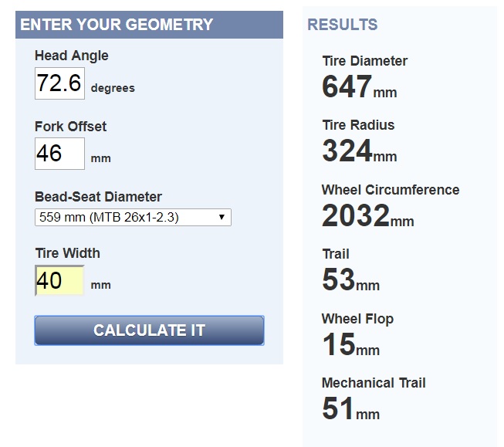Select the Tire Diameter 647 value
Screen dimensions: 504x447
click(347, 86)
